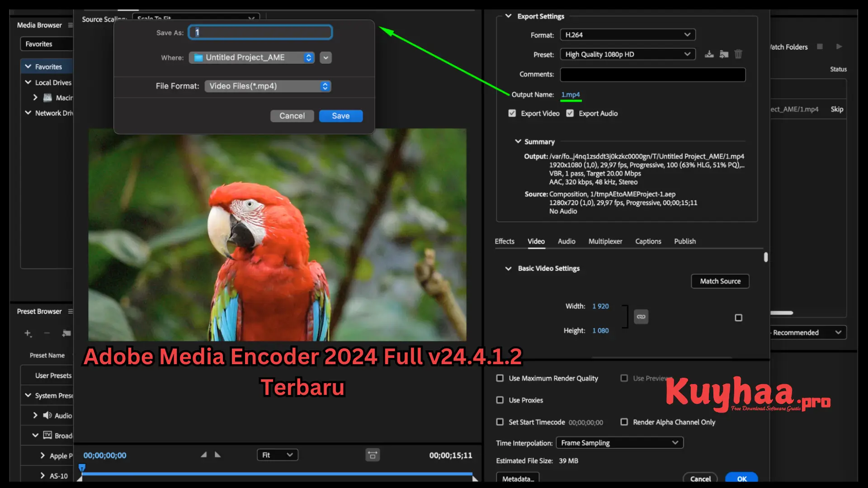The height and width of the screenshot is (488, 868).
Task: Collapse the Summary section
Action: (x=518, y=141)
